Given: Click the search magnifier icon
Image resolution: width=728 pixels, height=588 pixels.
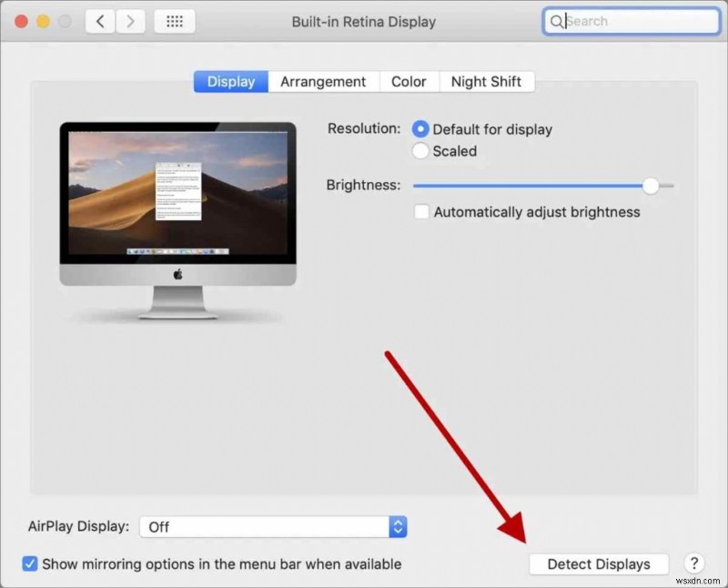Looking at the screenshot, I should (x=556, y=21).
